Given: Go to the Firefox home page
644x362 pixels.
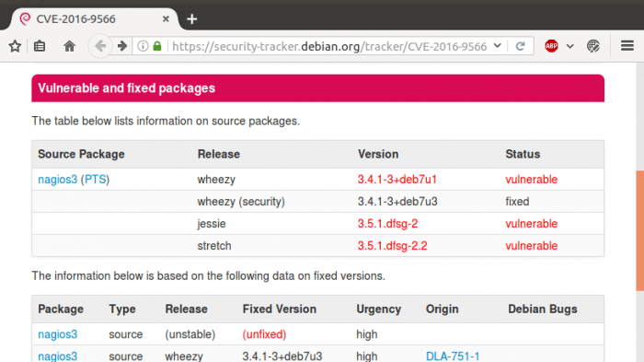Looking at the screenshot, I should (69, 46).
